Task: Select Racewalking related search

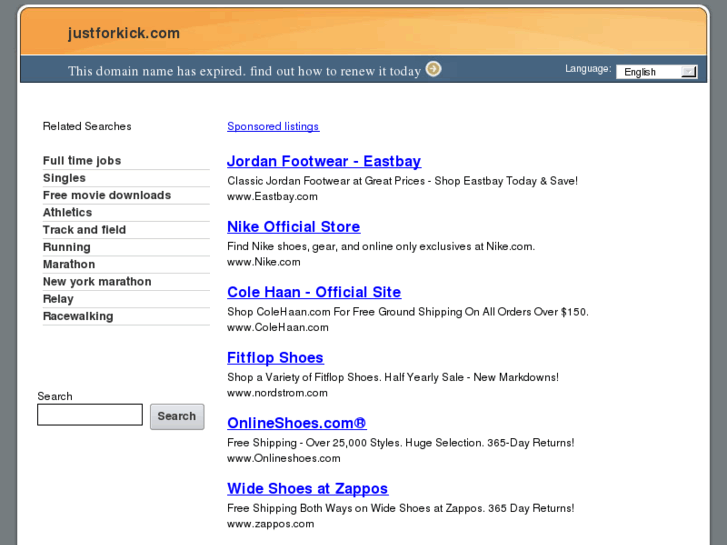Action: [78, 316]
